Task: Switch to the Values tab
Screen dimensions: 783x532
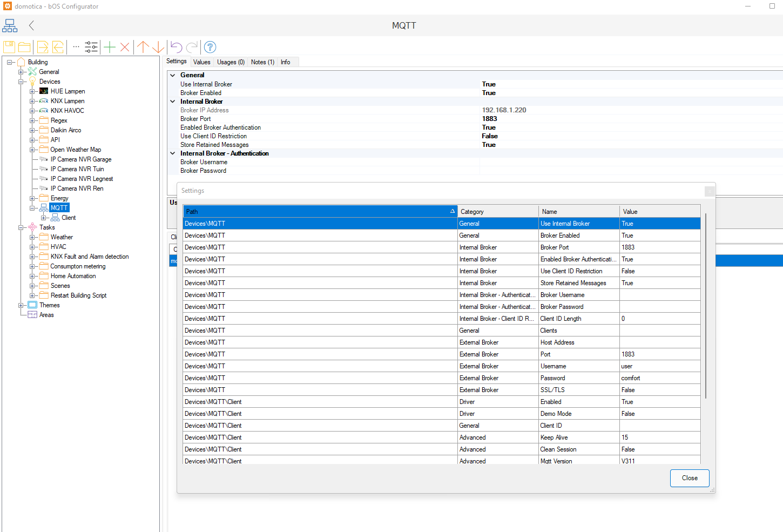Action: [201, 62]
